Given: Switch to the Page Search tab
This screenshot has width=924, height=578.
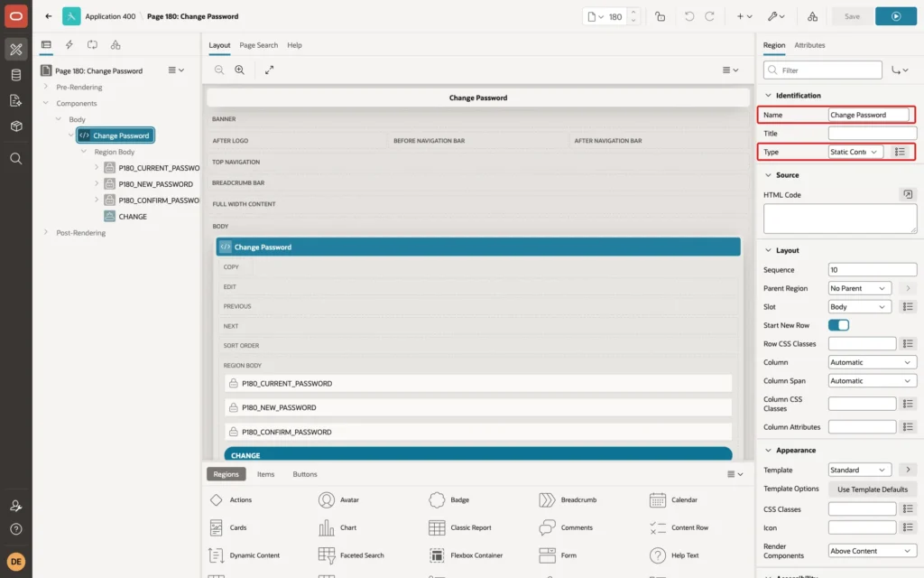Looking at the screenshot, I should [258, 45].
